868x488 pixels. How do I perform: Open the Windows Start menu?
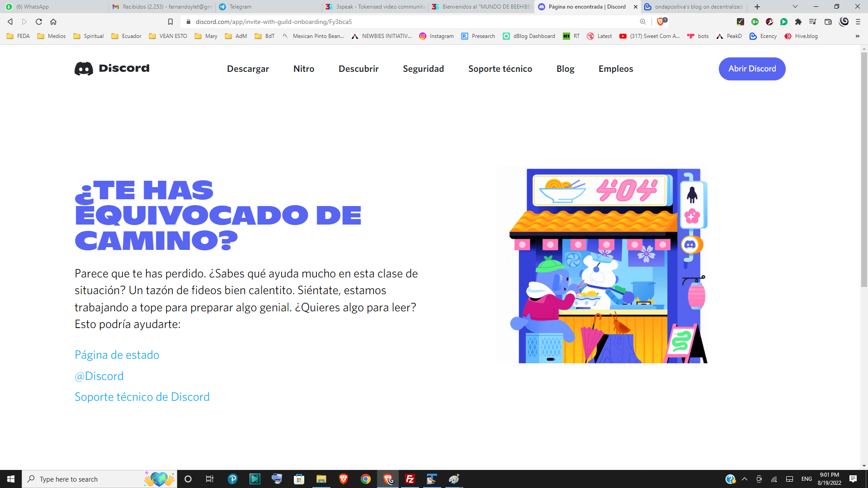coord(11,479)
